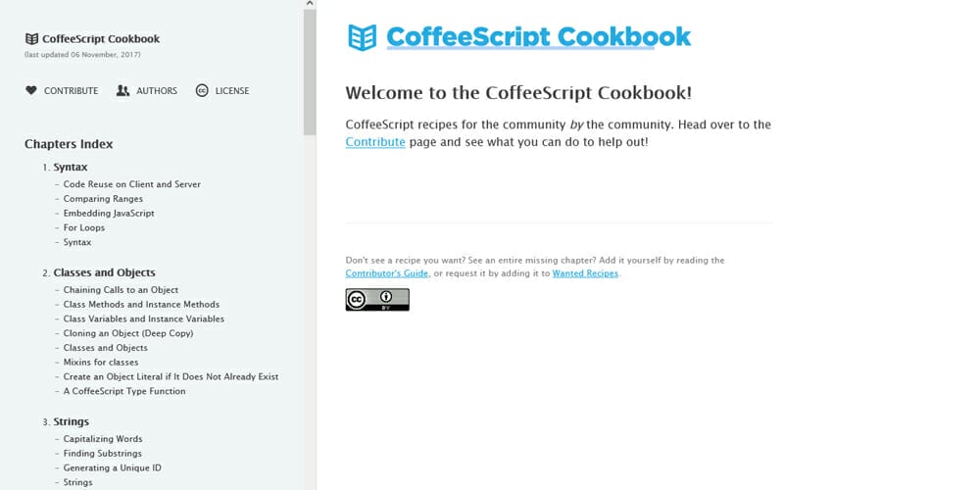Open the Mixins for classes recipe

(101, 362)
